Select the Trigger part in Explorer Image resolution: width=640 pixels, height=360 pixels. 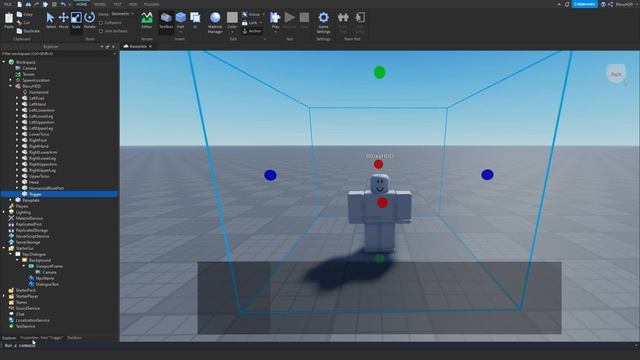(59, 194)
